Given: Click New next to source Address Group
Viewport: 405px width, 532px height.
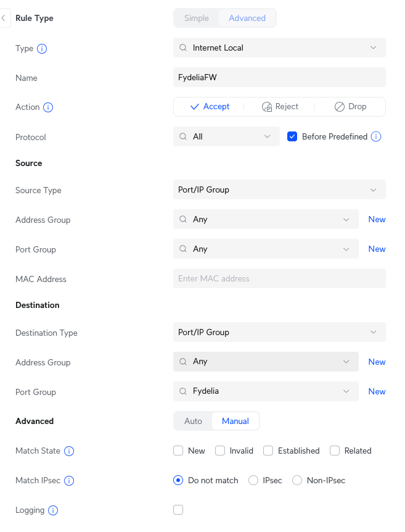Looking at the screenshot, I should [x=377, y=220].
